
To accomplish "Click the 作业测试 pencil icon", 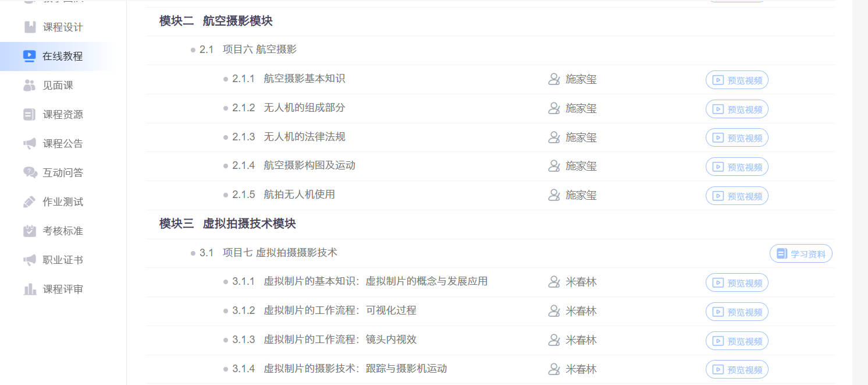I will coord(30,202).
